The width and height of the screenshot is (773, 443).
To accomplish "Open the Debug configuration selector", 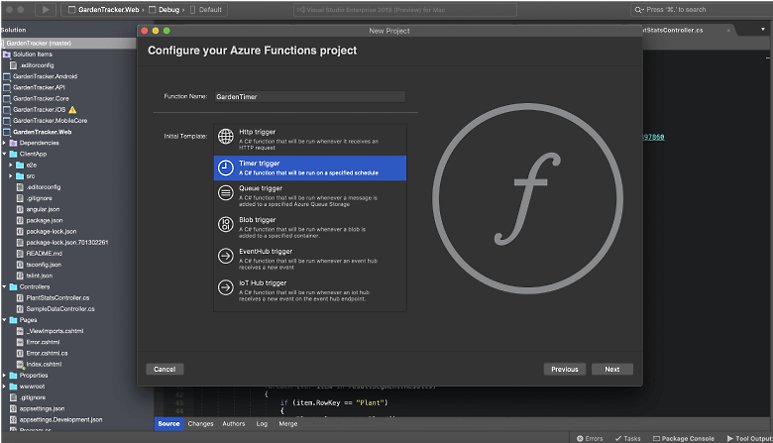I will coord(161,9).
